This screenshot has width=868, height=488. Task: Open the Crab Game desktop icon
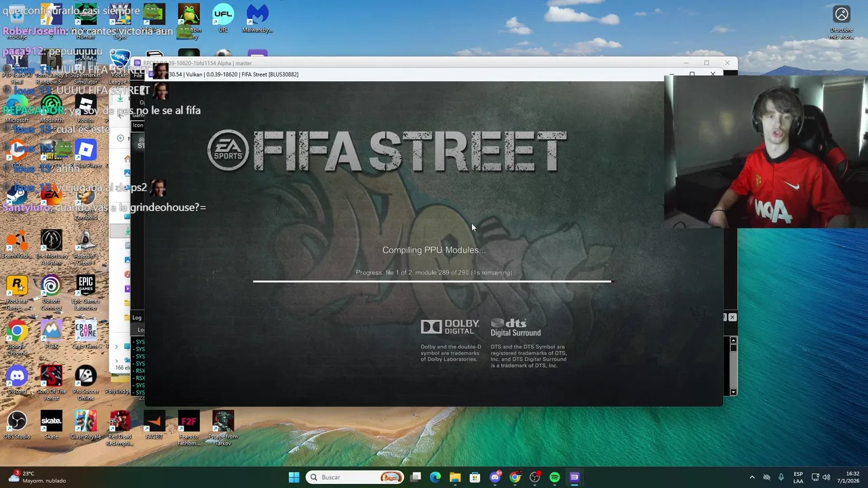pyautogui.click(x=85, y=335)
